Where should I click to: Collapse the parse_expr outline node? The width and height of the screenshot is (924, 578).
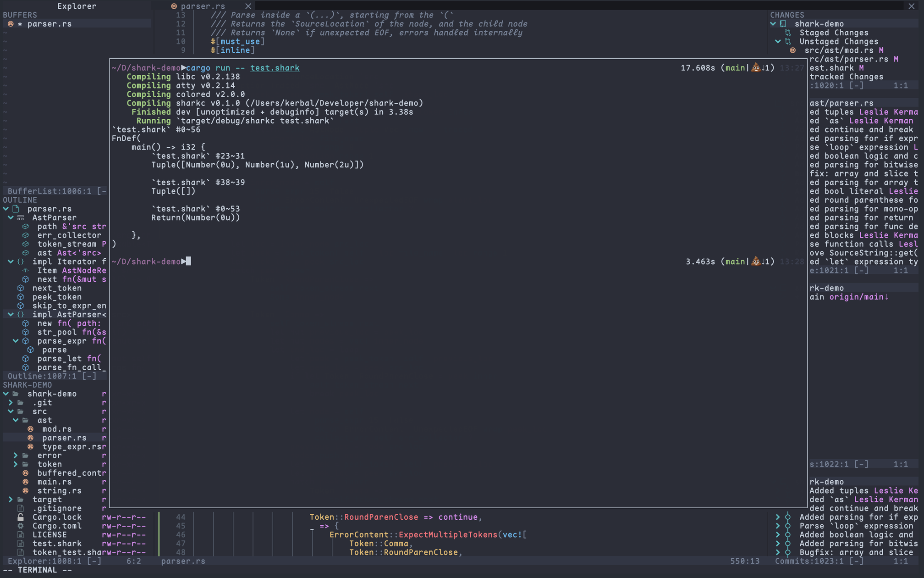[16, 341]
